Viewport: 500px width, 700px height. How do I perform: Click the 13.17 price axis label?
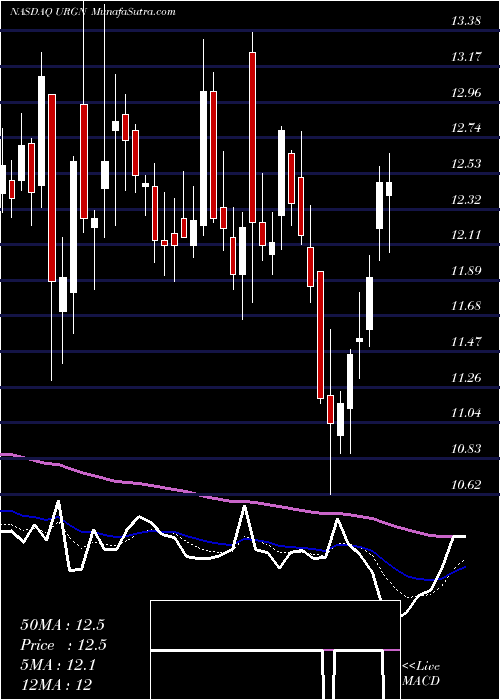click(x=467, y=57)
